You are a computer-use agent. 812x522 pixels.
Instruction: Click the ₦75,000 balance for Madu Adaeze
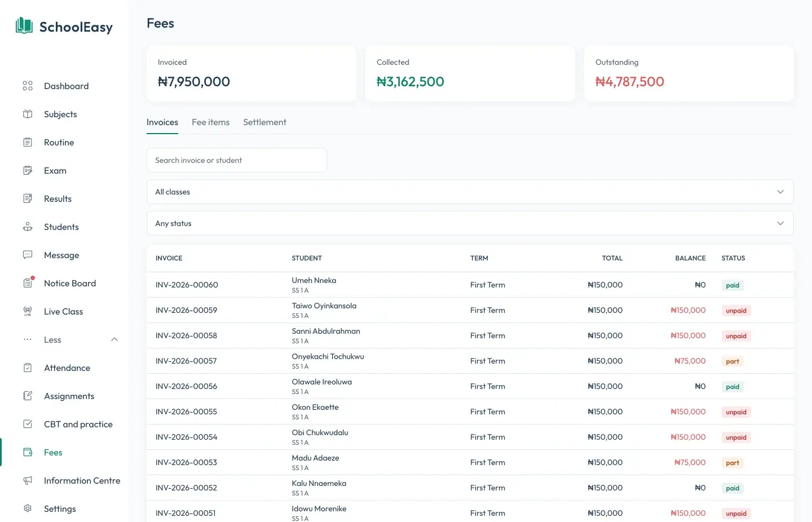pos(690,462)
